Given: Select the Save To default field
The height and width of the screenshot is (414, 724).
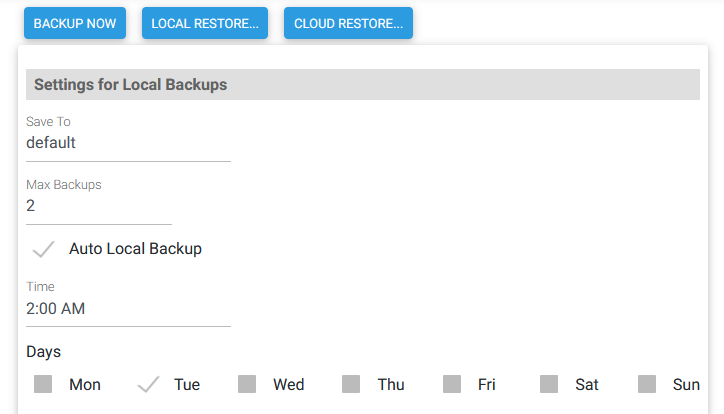Looking at the screenshot, I should pos(128,143).
